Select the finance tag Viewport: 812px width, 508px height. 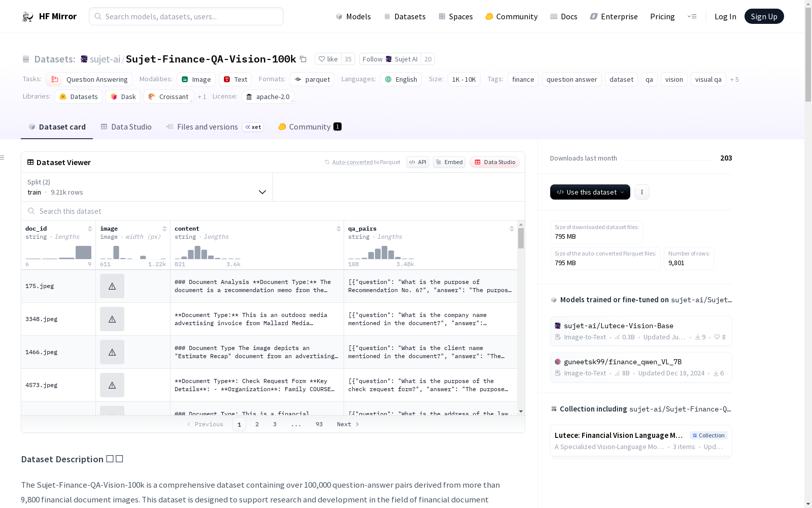[523, 79]
